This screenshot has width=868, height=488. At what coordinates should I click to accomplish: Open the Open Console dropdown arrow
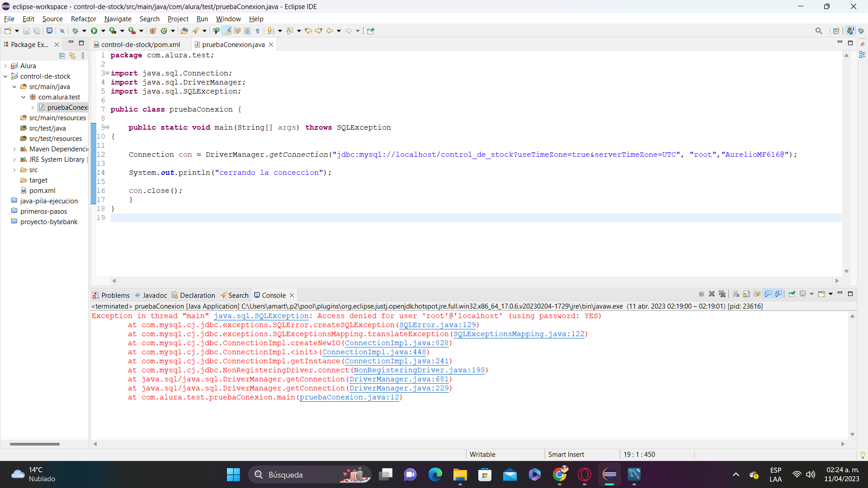pos(830,294)
